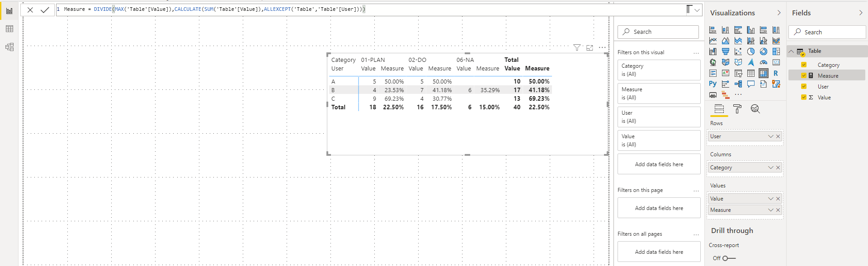Open Value filter card

pos(659,140)
